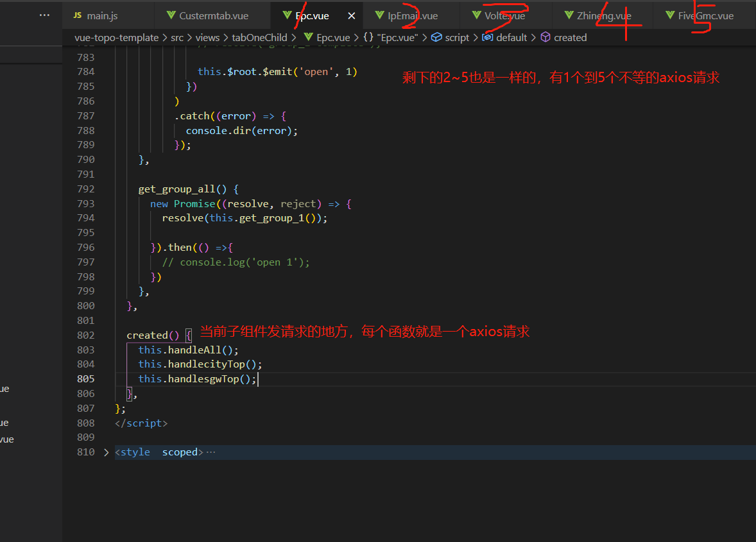
Task: Click the }).then(() =>{ line
Action: pyautogui.click(x=192, y=247)
